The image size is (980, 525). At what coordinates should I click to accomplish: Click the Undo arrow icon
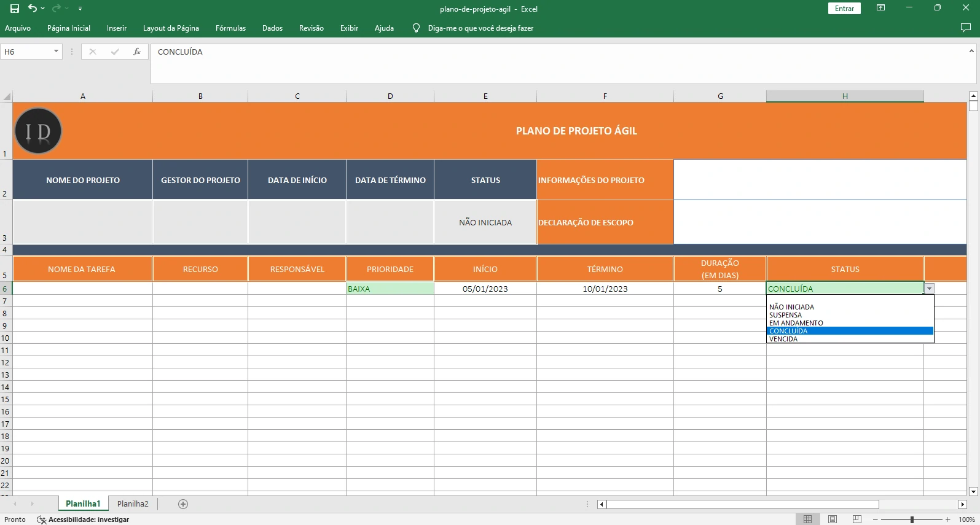tap(33, 9)
